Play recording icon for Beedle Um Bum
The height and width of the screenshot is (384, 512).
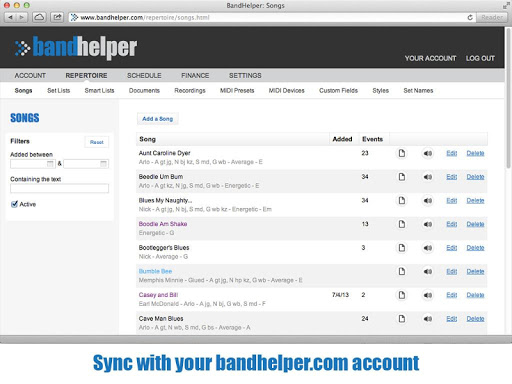click(428, 177)
